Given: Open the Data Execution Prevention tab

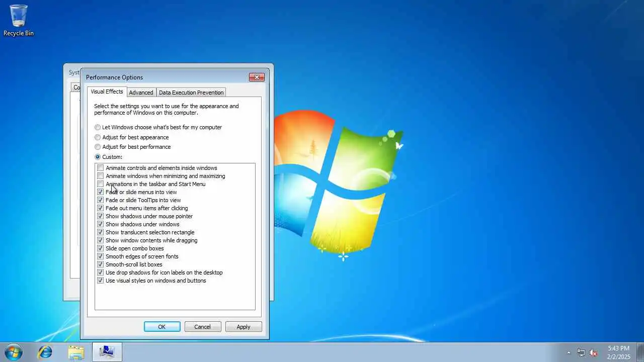Looking at the screenshot, I should click(191, 93).
